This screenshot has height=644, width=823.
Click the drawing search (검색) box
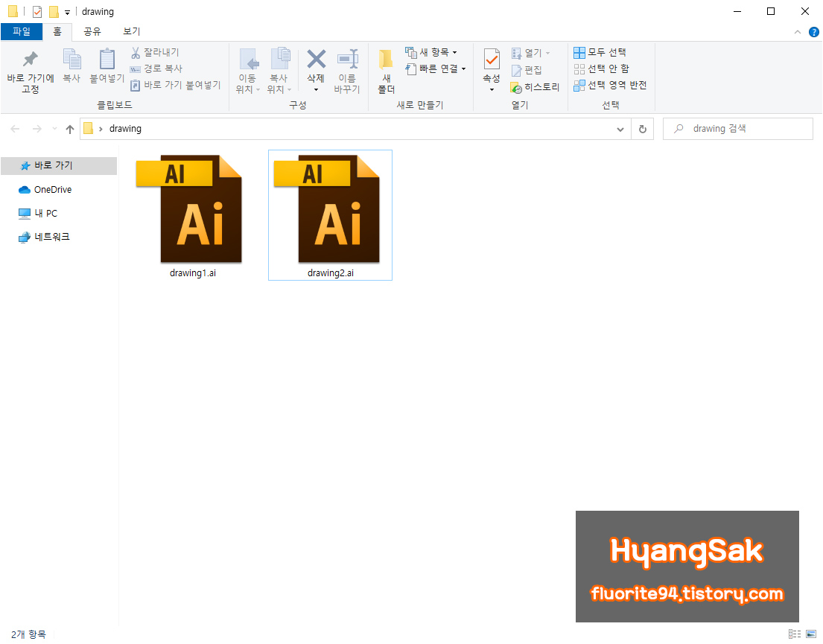click(738, 129)
